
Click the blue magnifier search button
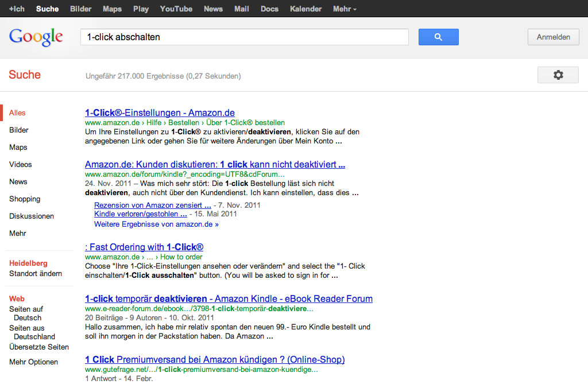tap(438, 37)
